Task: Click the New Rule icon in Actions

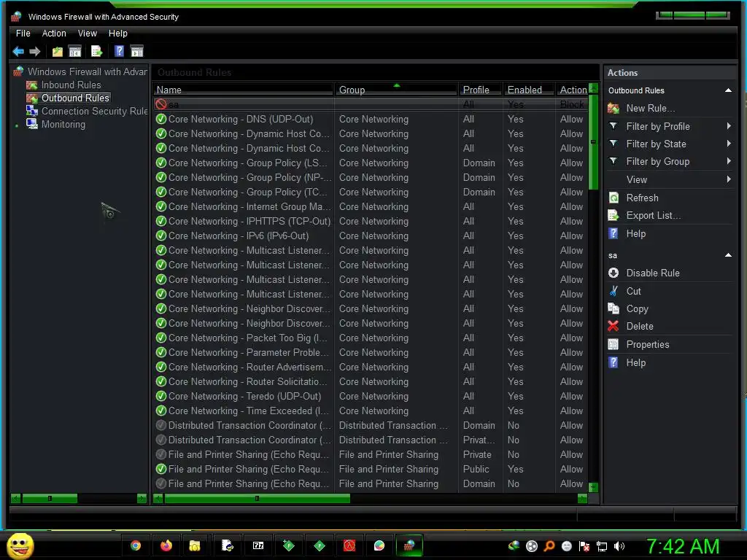Action: (614, 109)
